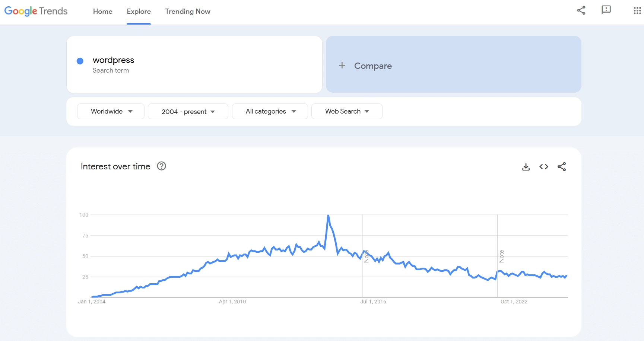The image size is (644, 341).
Task: Open the 2004 - present date range dropdown
Action: click(x=188, y=112)
